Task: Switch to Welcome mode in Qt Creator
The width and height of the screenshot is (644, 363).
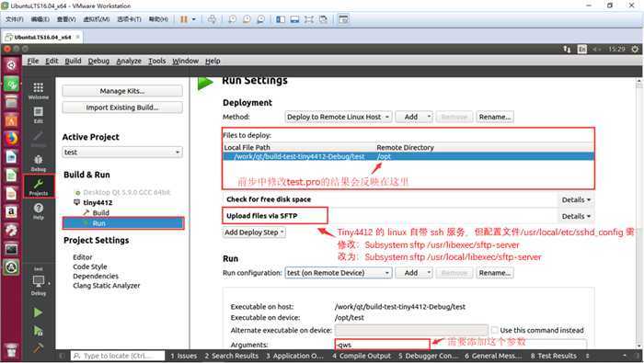Action: click(x=39, y=91)
